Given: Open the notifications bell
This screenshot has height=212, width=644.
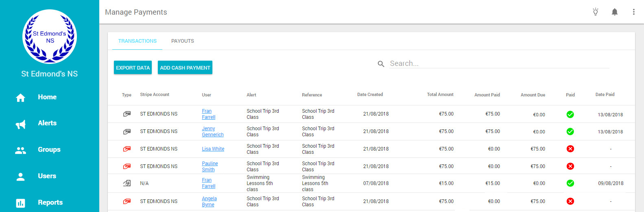Looking at the screenshot, I should click(x=615, y=12).
